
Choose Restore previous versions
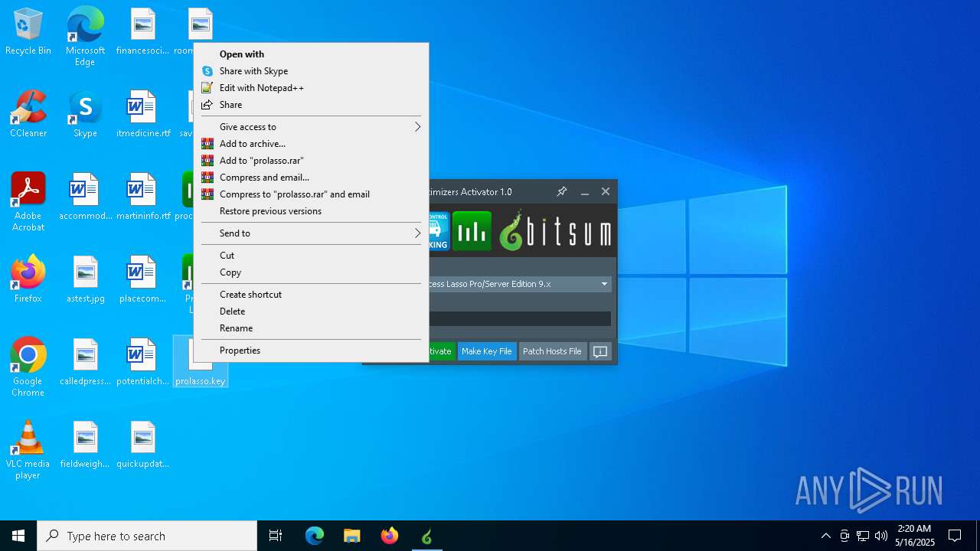click(x=311, y=211)
